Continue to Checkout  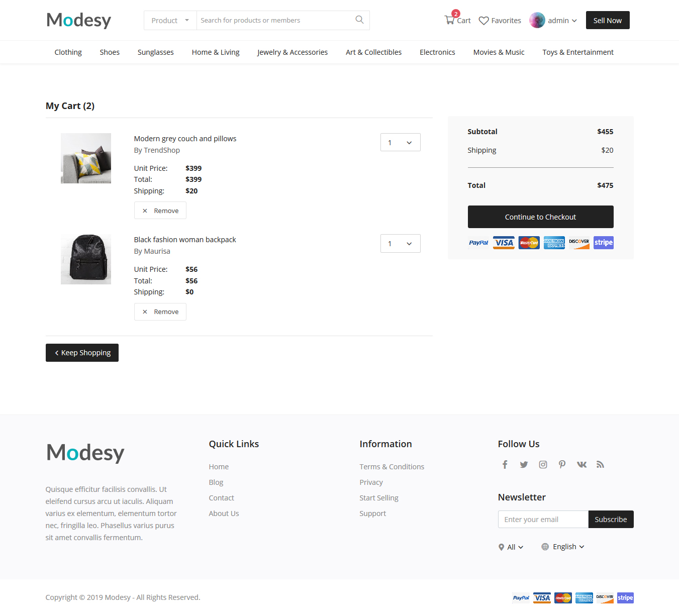click(x=541, y=217)
